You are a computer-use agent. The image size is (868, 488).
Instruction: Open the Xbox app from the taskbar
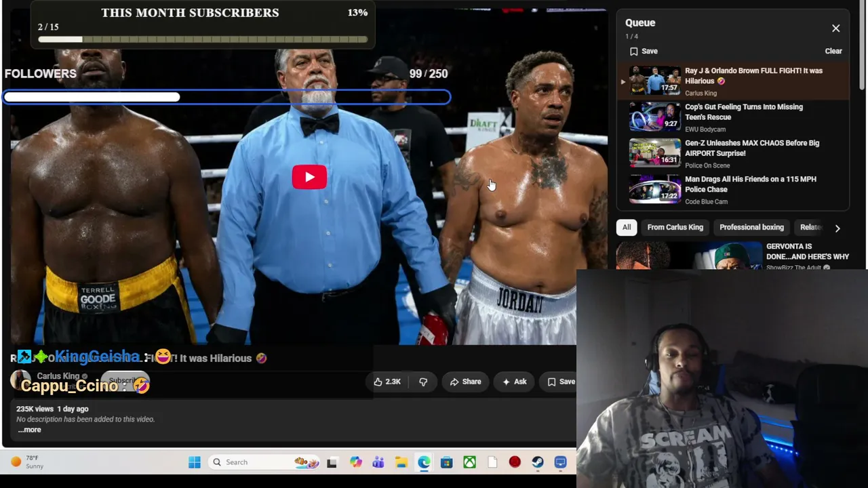click(469, 462)
